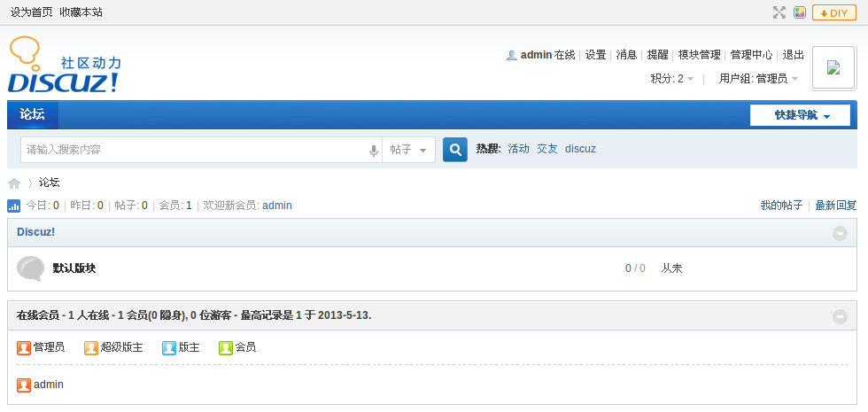The image size is (868, 412).
Task: Collapse the Discuz! category section
Action: 840,233
